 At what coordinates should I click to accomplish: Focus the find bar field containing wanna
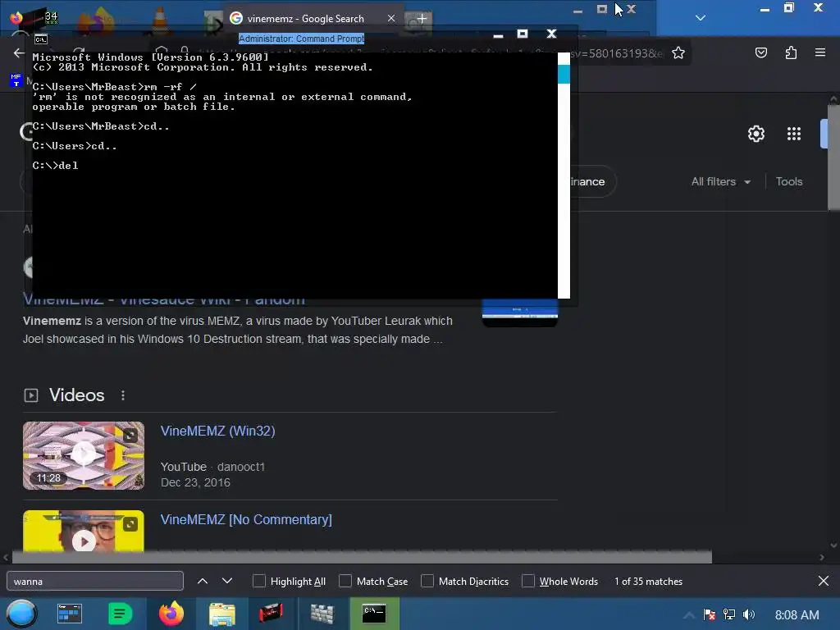95,581
